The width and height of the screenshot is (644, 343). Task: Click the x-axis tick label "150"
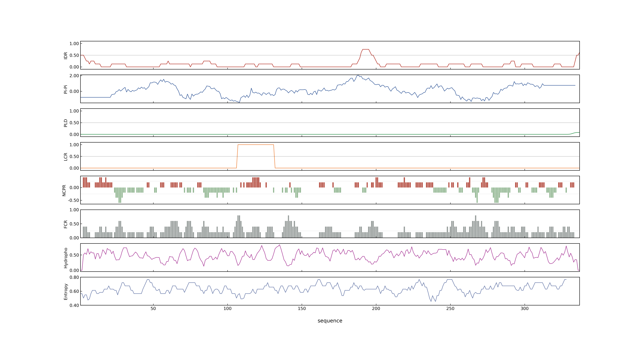[302, 309]
